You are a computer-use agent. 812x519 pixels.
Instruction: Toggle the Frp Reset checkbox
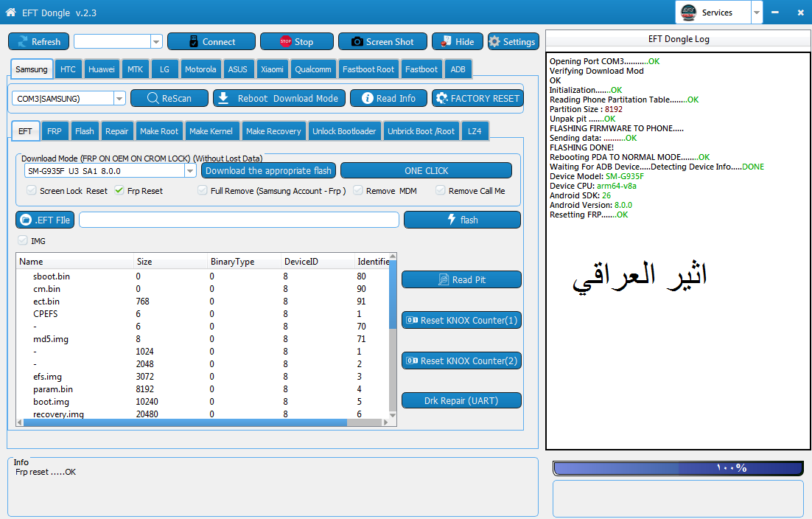(x=119, y=190)
